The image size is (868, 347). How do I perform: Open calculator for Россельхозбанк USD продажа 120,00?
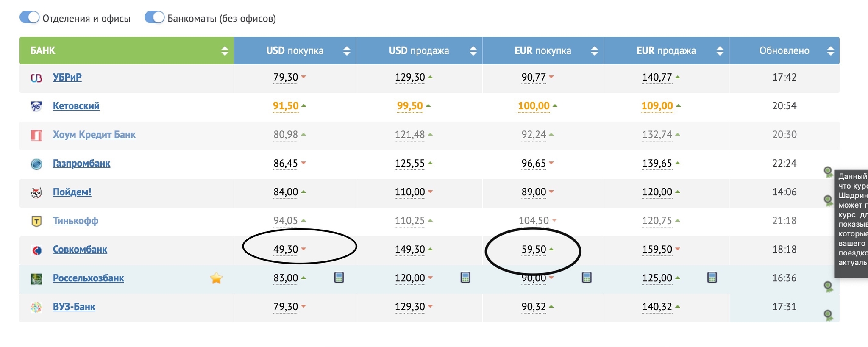point(465,278)
